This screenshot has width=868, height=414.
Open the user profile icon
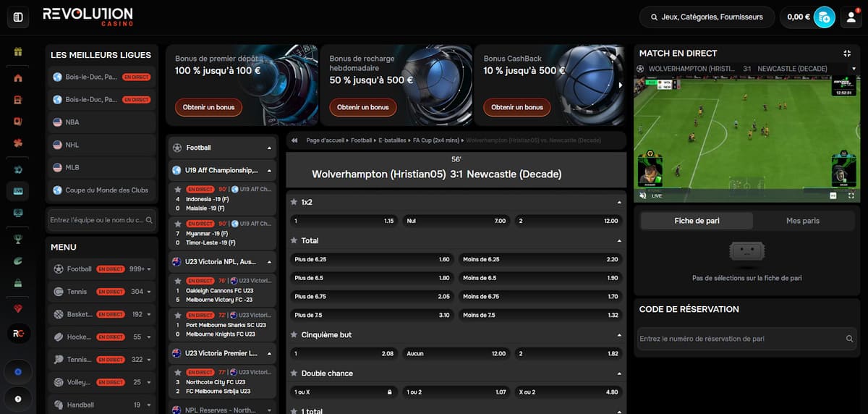pos(851,17)
